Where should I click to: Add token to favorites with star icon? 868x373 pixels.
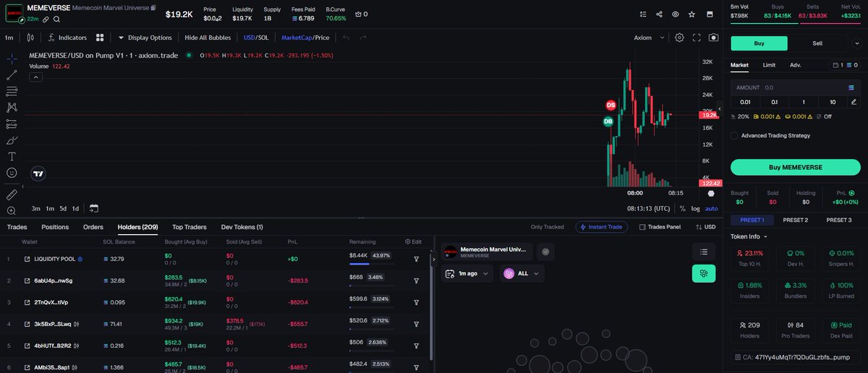click(692, 14)
